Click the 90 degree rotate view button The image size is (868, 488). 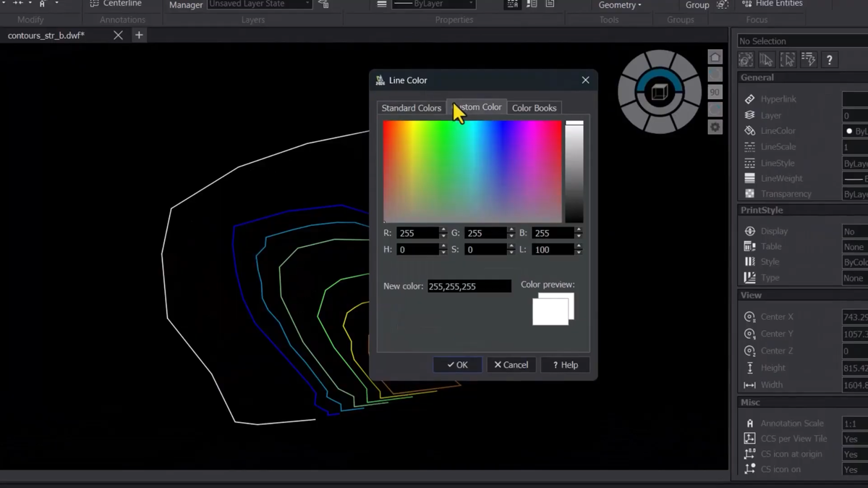[715, 92]
